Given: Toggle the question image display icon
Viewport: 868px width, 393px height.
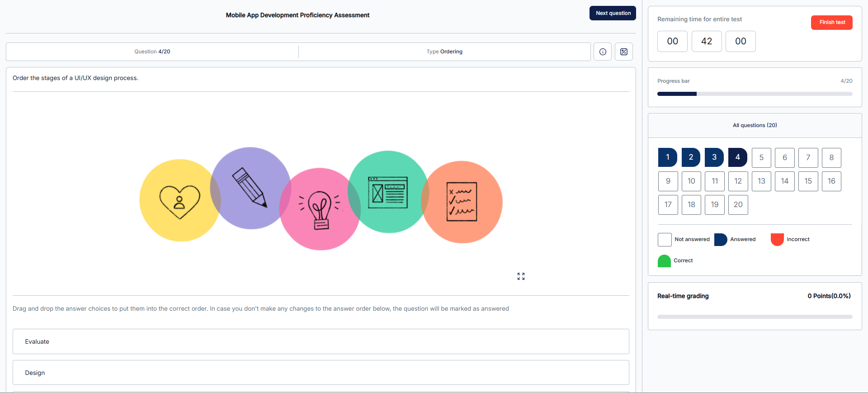Looking at the screenshot, I should pos(623,52).
